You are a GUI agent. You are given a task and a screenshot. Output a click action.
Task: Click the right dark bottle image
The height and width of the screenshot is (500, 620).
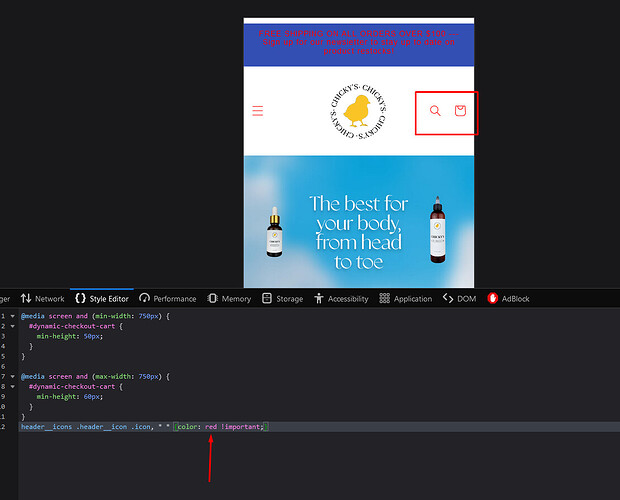pos(437,230)
